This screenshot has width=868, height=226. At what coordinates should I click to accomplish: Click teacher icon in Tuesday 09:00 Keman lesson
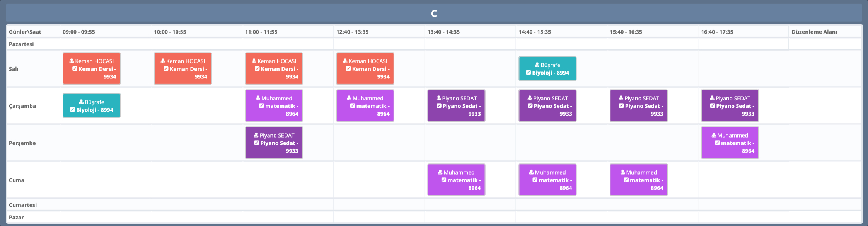pos(72,61)
